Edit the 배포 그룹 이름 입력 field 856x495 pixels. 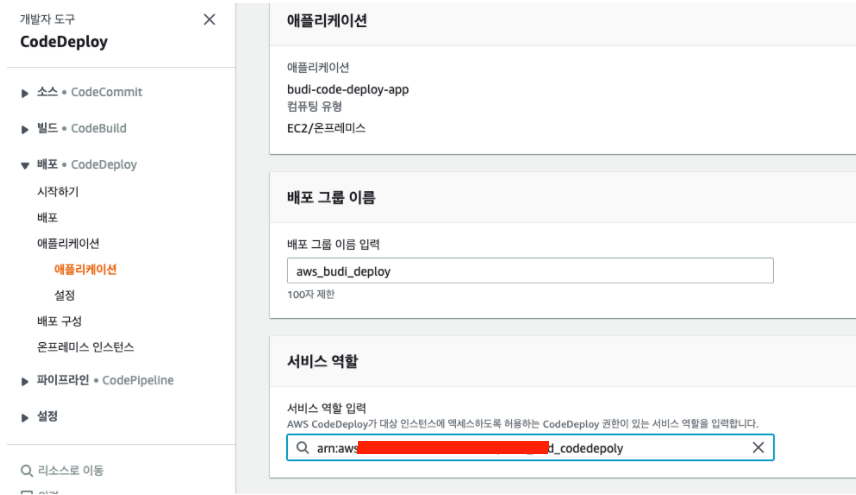[x=530, y=271]
